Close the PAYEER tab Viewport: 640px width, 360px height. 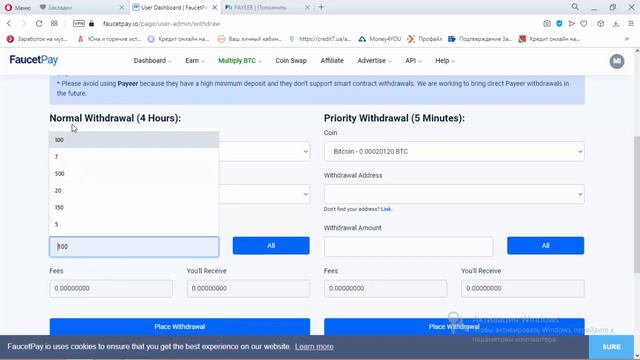tap(307, 7)
